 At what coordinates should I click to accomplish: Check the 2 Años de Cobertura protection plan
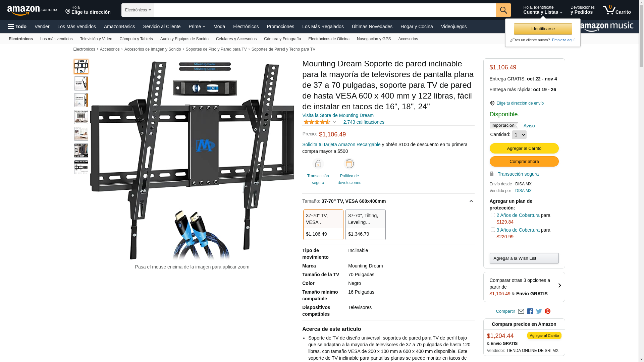[492, 215]
